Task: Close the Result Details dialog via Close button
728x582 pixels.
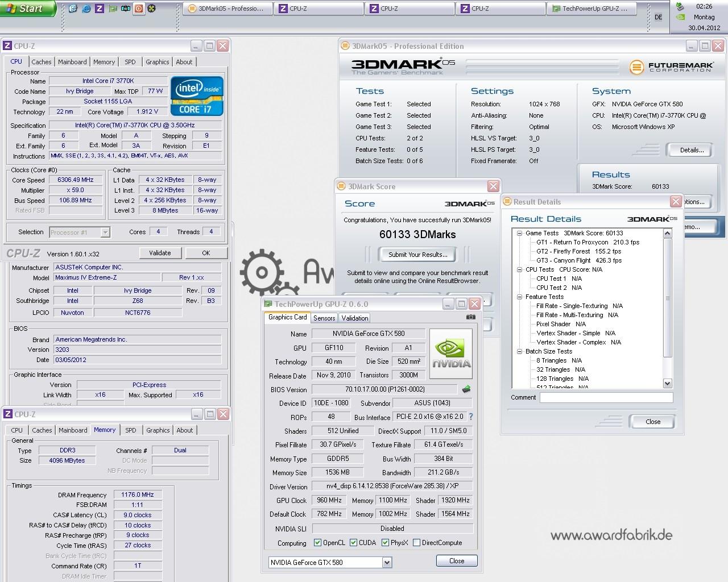Action: coord(653,422)
